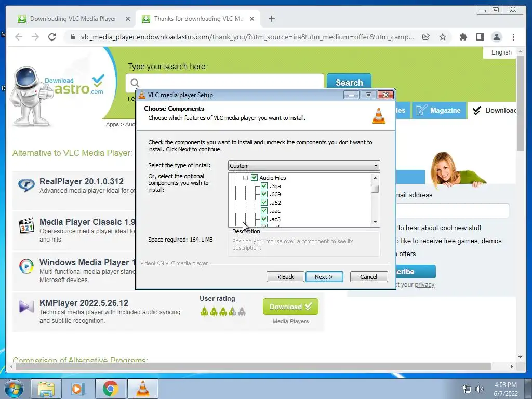
Task: Click Next in VLC setup
Action: [324, 277]
